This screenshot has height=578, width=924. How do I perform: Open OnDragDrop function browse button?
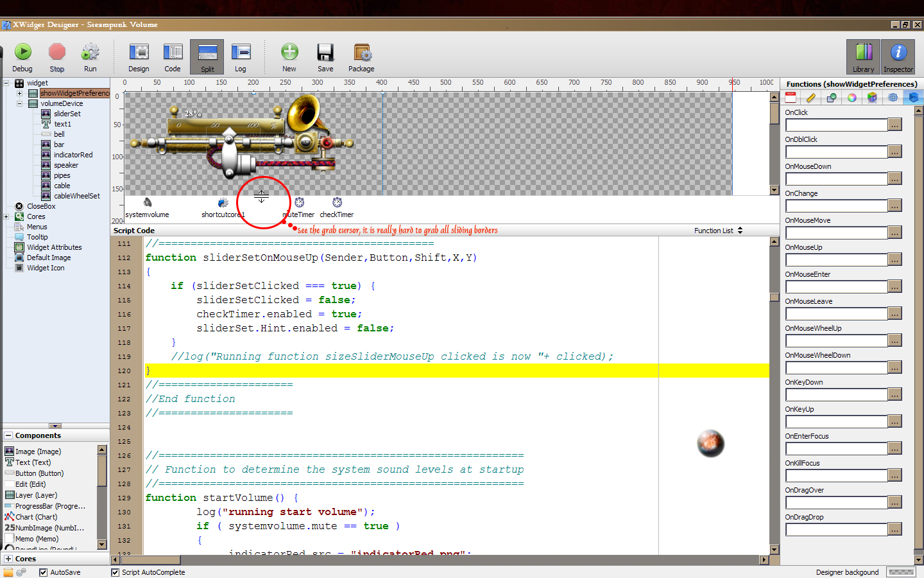tap(894, 529)
